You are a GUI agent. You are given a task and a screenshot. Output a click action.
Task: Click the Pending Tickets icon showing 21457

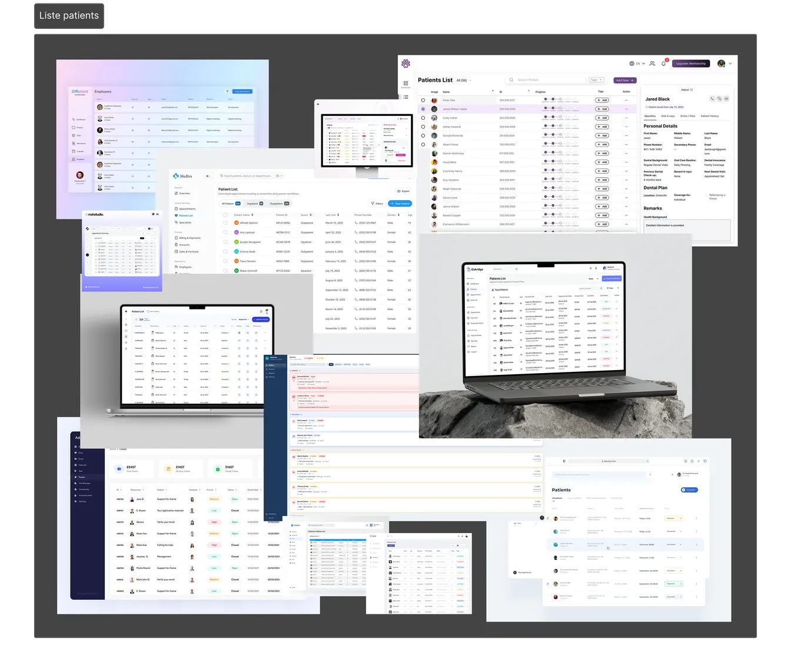click(168, 469)
